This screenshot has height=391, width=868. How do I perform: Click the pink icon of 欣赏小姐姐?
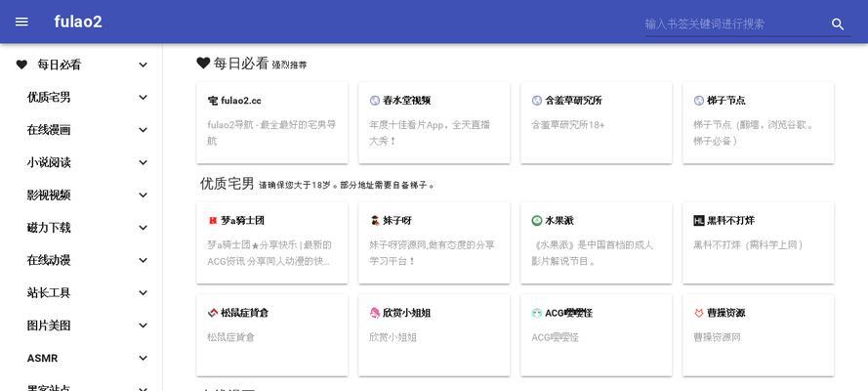[x=375, y=313]
